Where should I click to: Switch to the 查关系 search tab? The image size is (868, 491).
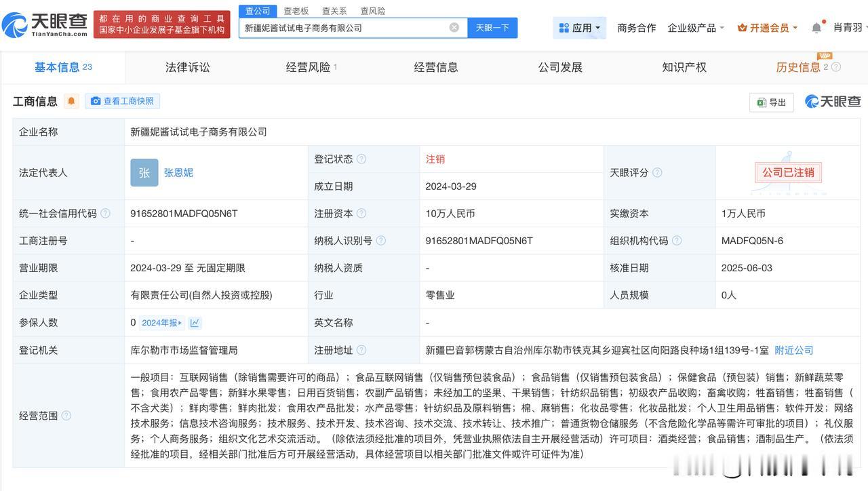point(334,11)
